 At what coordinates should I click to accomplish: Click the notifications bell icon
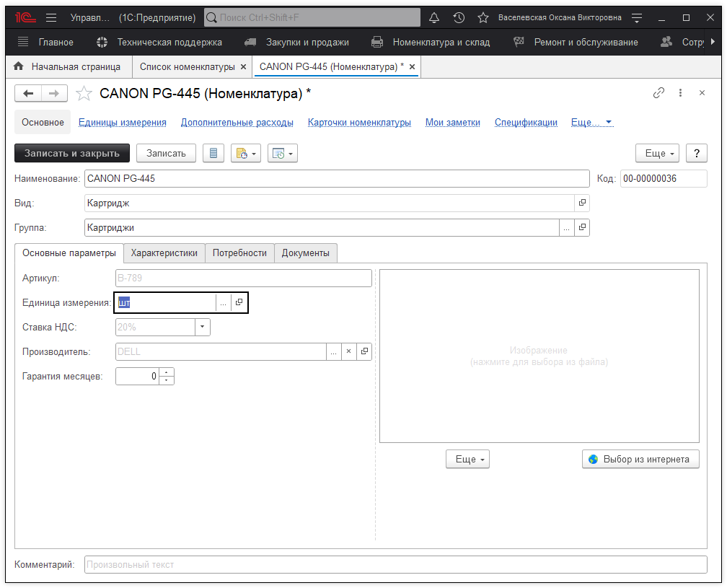pyautogui.click(x=434, y=18)
